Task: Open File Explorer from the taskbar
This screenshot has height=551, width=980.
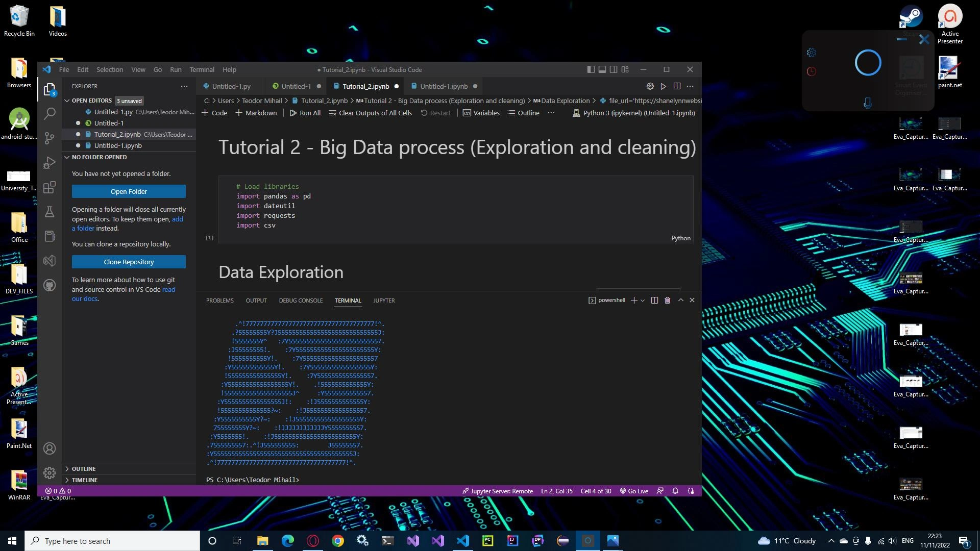Action: (x=262, y=541)
